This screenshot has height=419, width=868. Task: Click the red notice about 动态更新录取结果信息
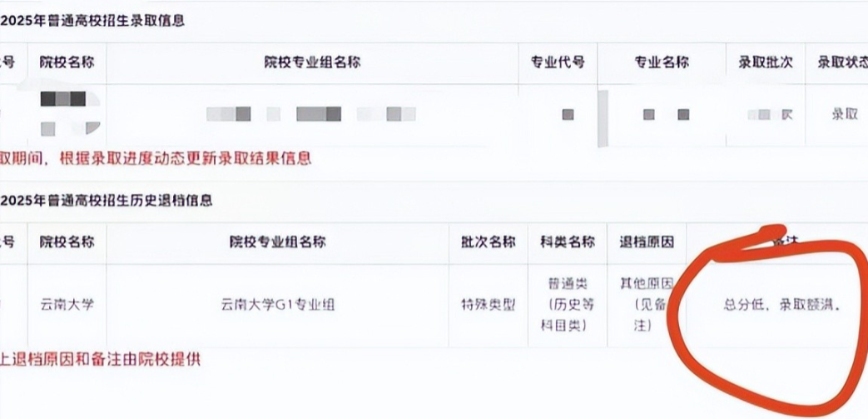pyautogui.click(x=158, y=158)
